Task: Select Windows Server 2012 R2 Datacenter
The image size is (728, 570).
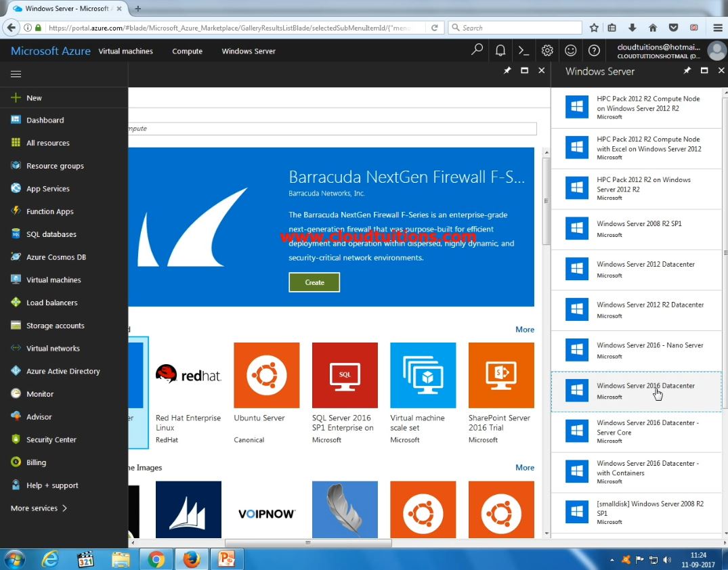Action: tap(636, 310)
